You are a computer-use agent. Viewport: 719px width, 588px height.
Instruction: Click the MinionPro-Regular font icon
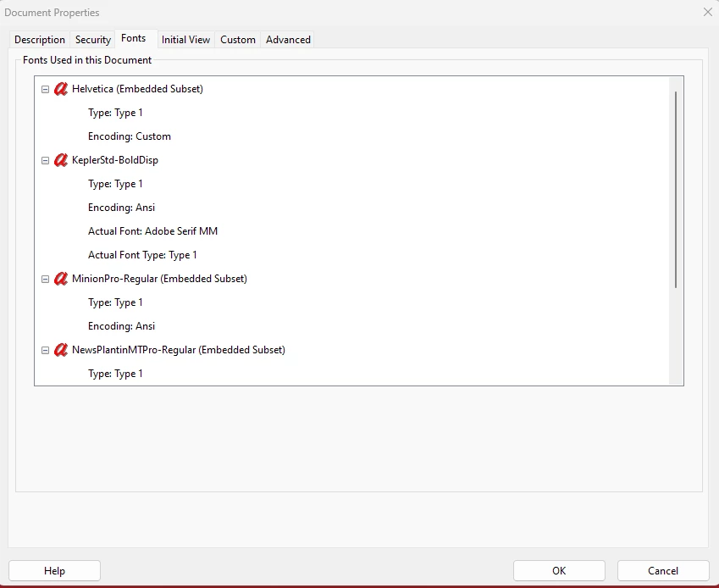tap(60, 279)
